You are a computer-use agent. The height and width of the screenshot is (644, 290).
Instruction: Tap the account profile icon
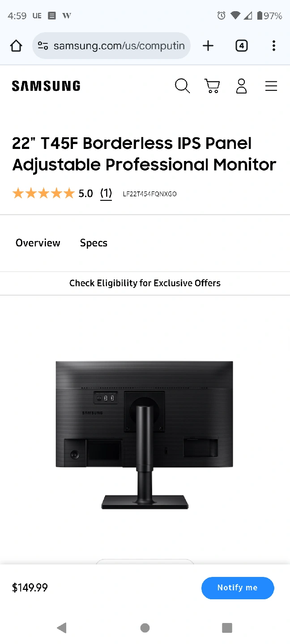pyautogui.click(x=242, y=86)
